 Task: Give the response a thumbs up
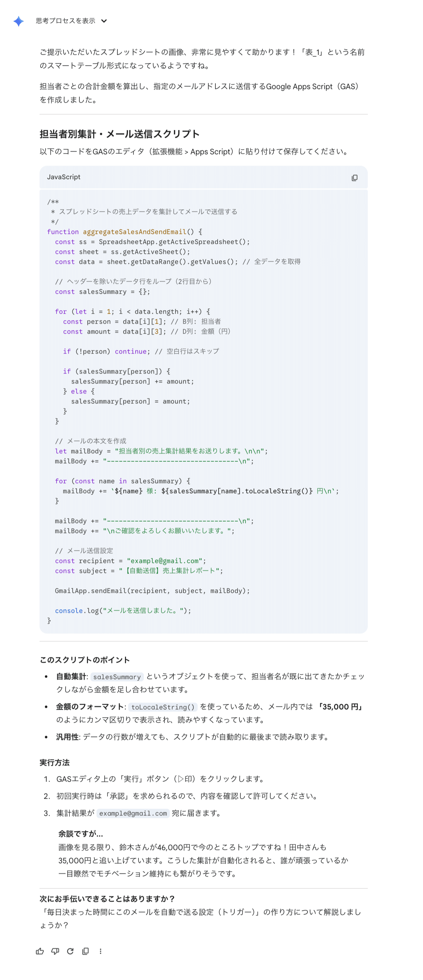[40, 951]
